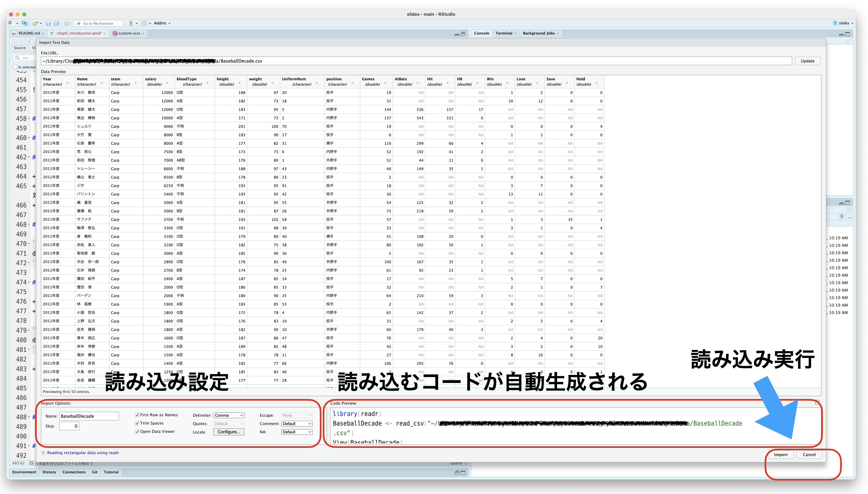This screenshot has height=494, width=868.
Task: Click the Open File folder icon
Action: point(35,23)
